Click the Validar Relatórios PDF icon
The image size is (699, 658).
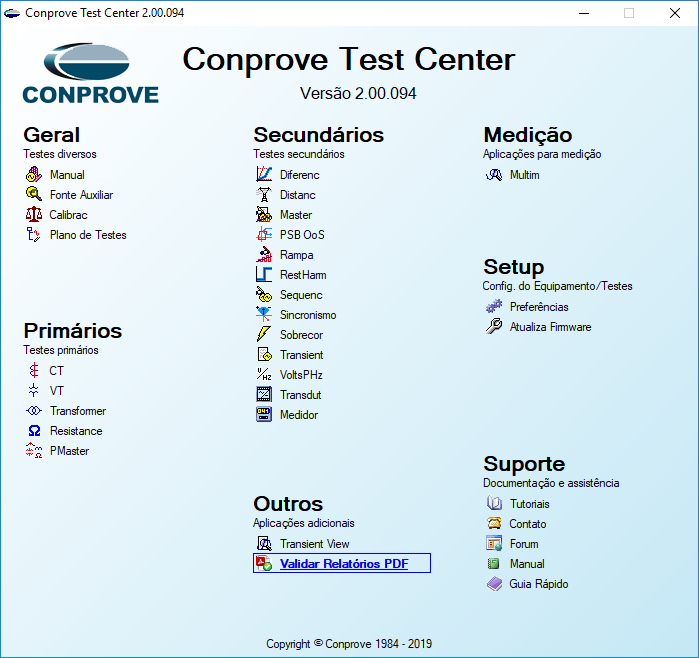264,563
